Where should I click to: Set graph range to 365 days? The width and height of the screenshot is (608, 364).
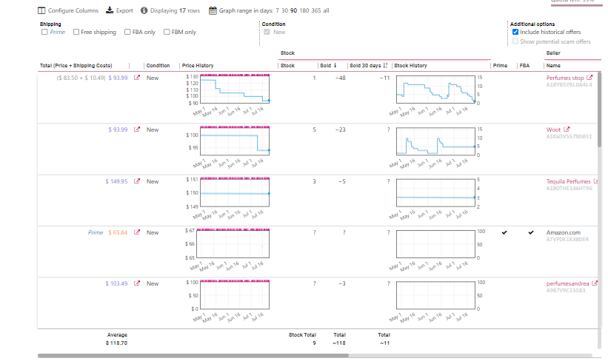pyautogui.click(x=316, y=10)
